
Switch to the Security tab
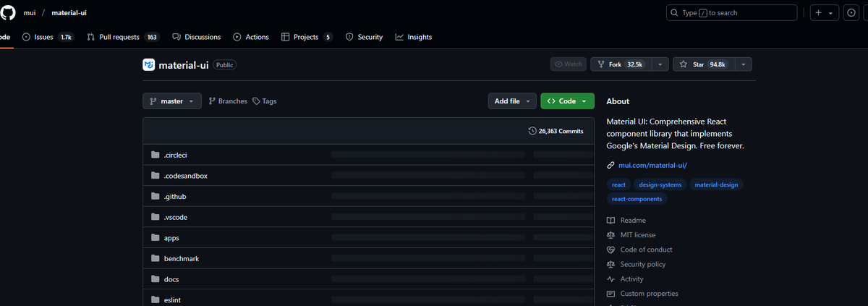[x=364, y=37]
